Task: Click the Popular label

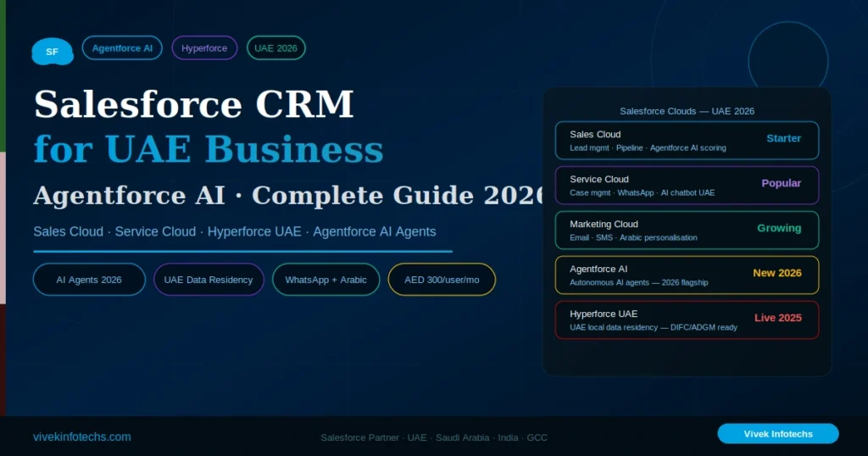Action: (x=781, y=183)
